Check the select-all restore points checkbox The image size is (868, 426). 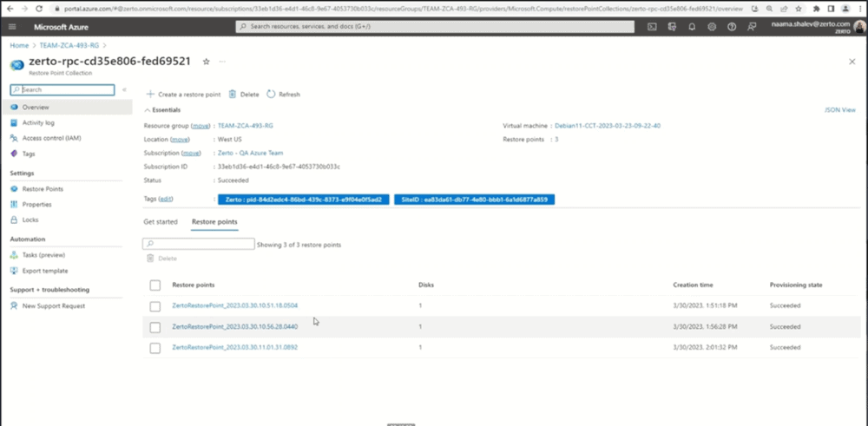155,285
